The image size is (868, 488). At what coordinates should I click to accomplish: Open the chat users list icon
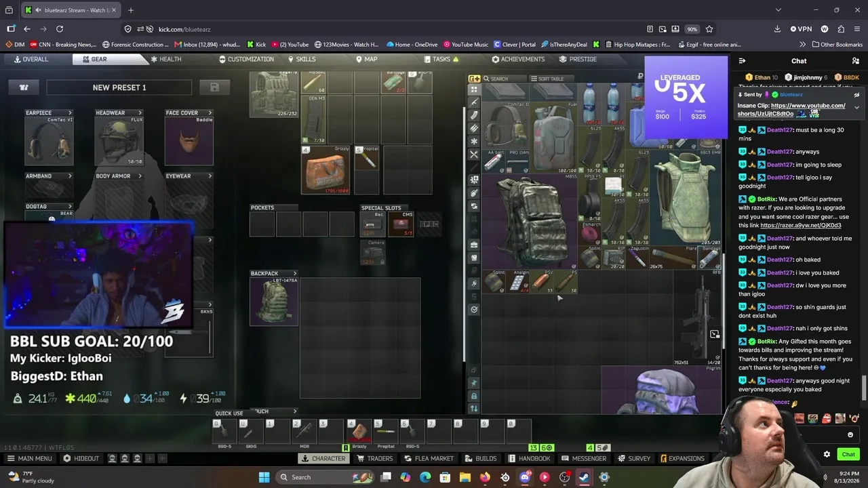tap(855, 61)
